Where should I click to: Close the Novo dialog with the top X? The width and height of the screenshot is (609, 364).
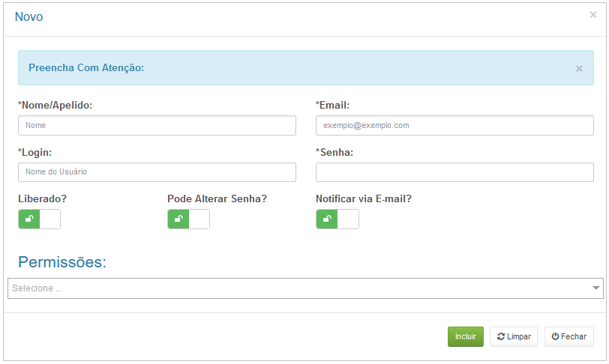click(593, 15)
